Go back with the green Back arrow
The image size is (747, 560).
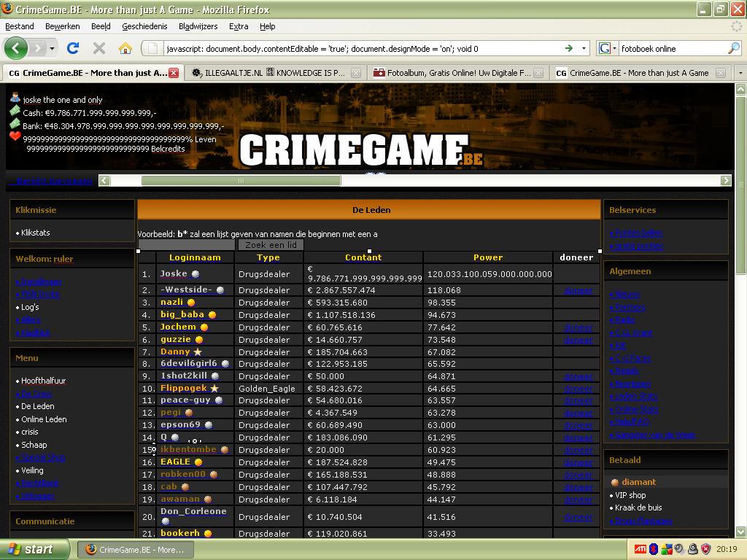[16, 48]
